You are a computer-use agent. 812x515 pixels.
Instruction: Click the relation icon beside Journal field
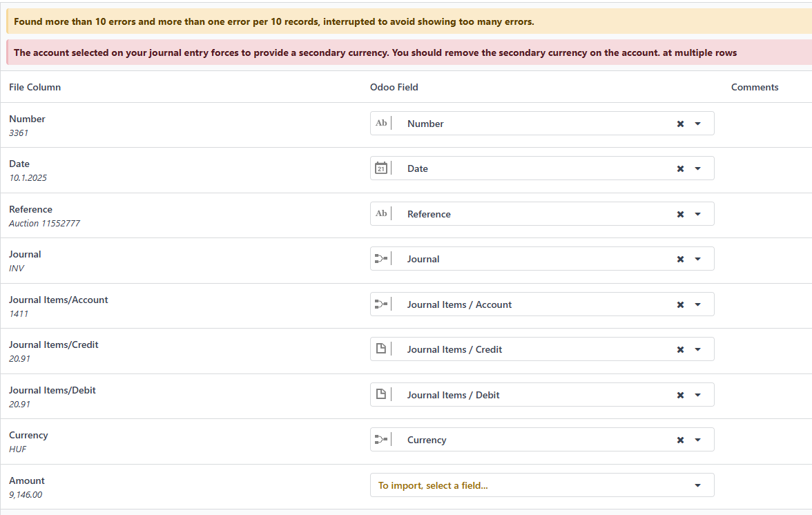coord(381,259)
